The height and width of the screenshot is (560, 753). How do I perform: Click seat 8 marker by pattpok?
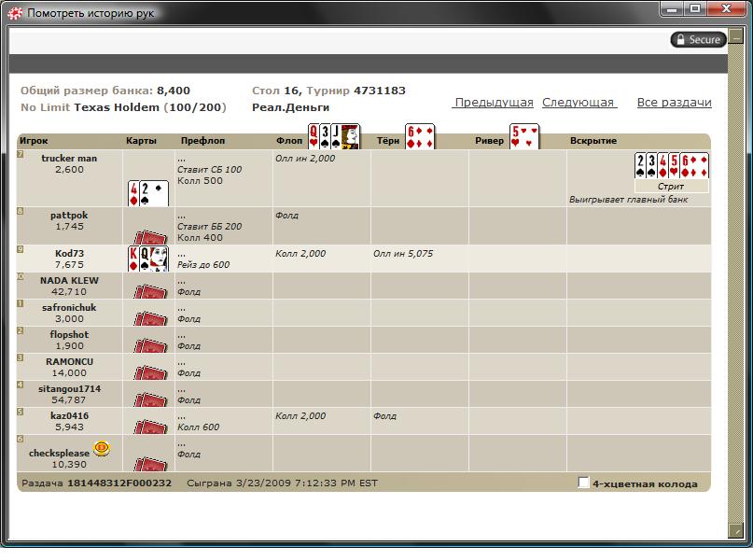coord(21,211)
